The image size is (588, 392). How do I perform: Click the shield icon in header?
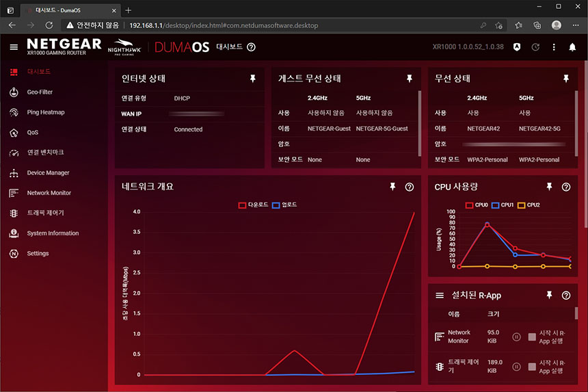[x=517, y=47]
